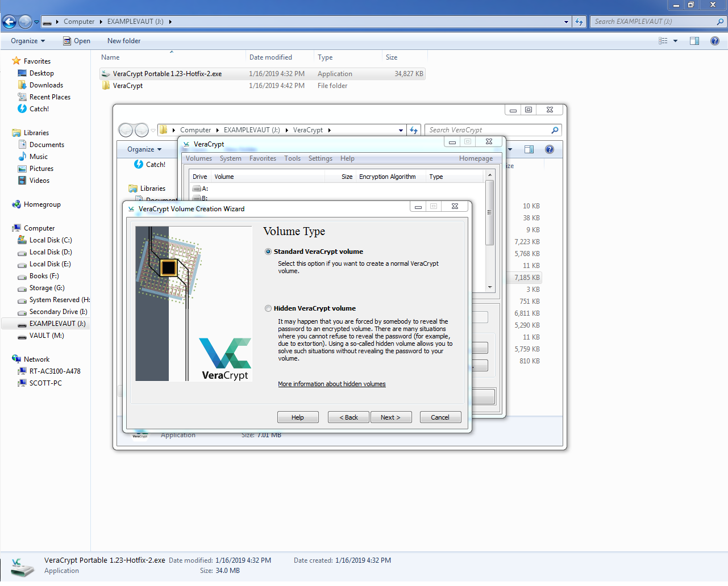Image resolution: width=728 pixels, height=586 pixels.
Task: Select drive A: in VeraCrypt drive list
Action: click(x=200, y=189)
